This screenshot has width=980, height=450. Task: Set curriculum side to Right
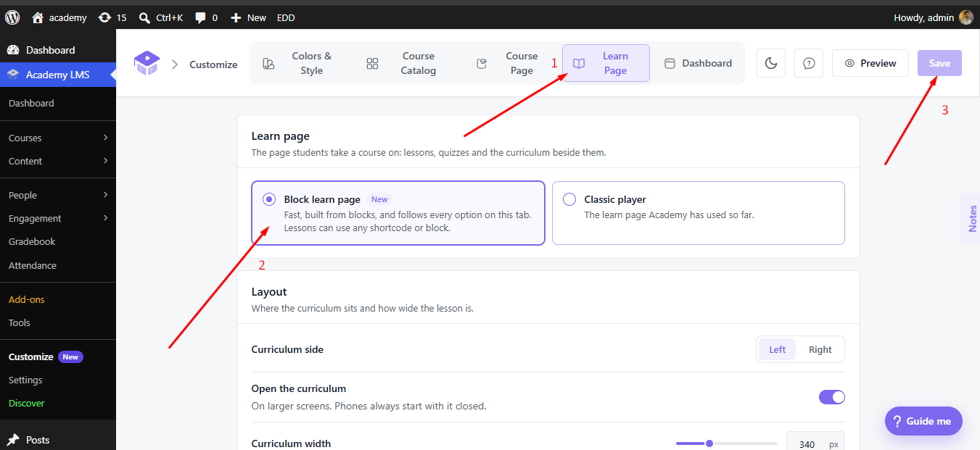(820, 349)
